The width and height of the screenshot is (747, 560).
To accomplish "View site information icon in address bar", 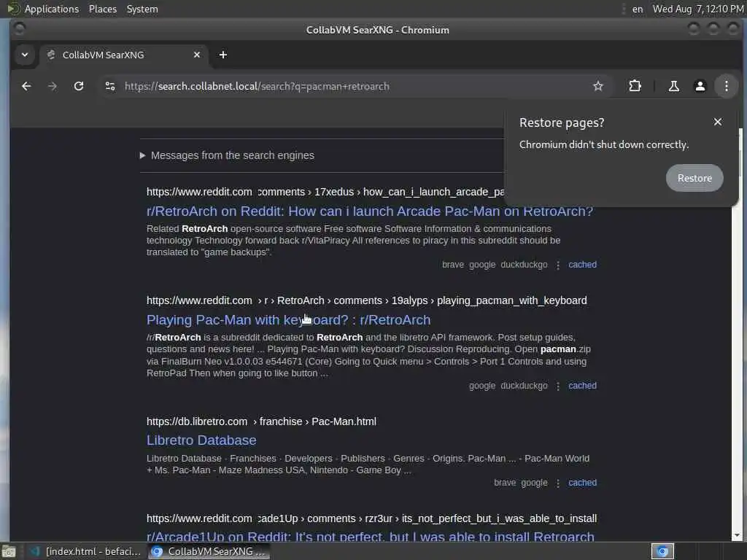I will tap(110, 86).
